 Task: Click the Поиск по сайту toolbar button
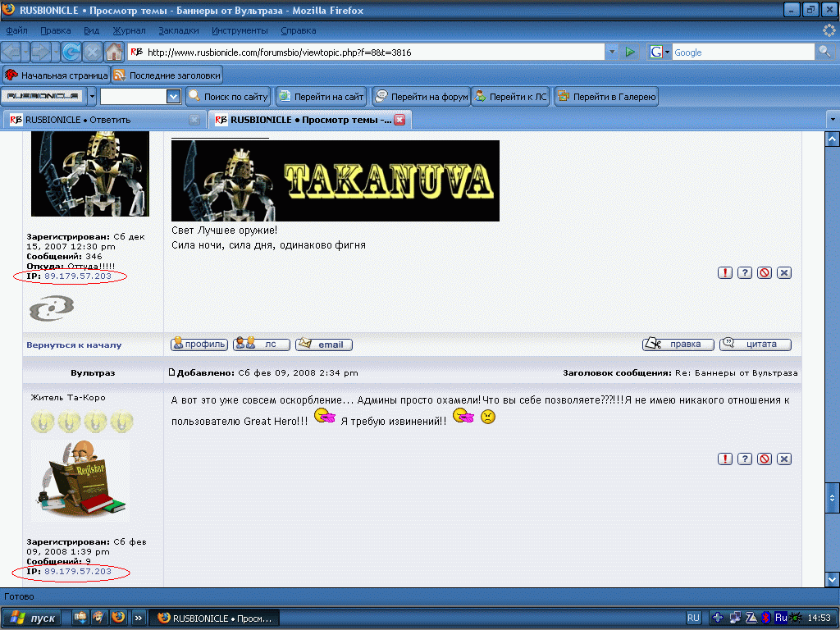[228, 97]
